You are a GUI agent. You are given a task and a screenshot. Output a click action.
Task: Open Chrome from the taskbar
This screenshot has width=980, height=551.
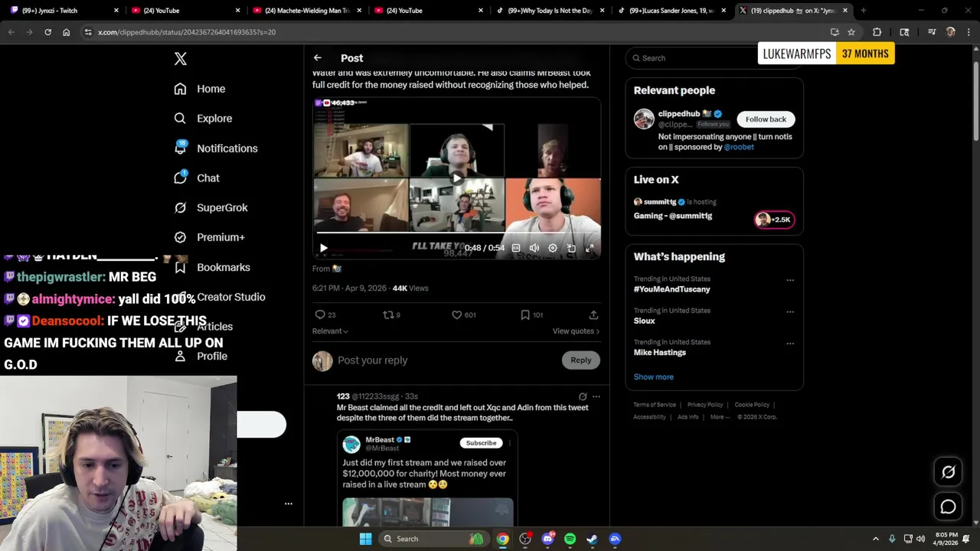click(502, 539)
